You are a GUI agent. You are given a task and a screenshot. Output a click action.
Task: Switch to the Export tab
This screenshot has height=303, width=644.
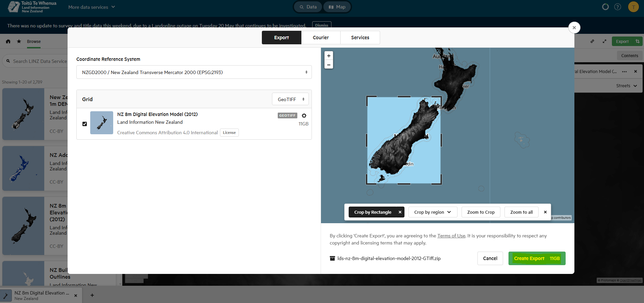point(281,38)
